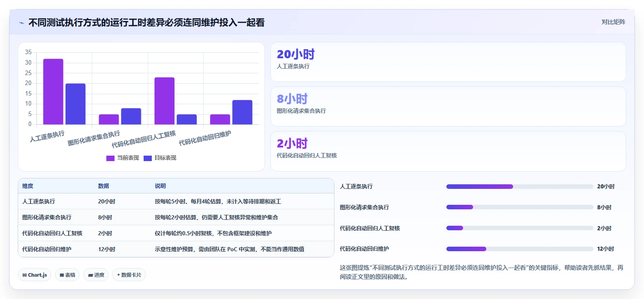Click the 代码化自动回归维护 table row name
Screen dimensions: 644x299
pos(47,249)
